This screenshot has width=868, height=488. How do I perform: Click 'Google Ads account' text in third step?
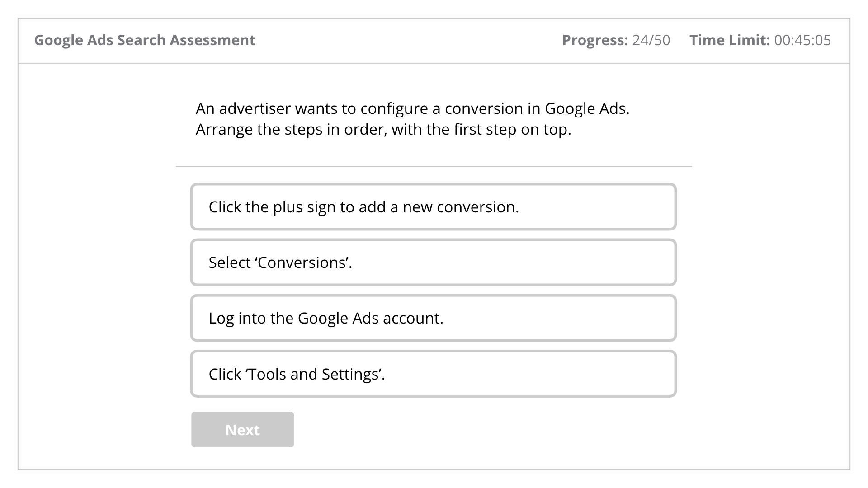coord(370,318)
